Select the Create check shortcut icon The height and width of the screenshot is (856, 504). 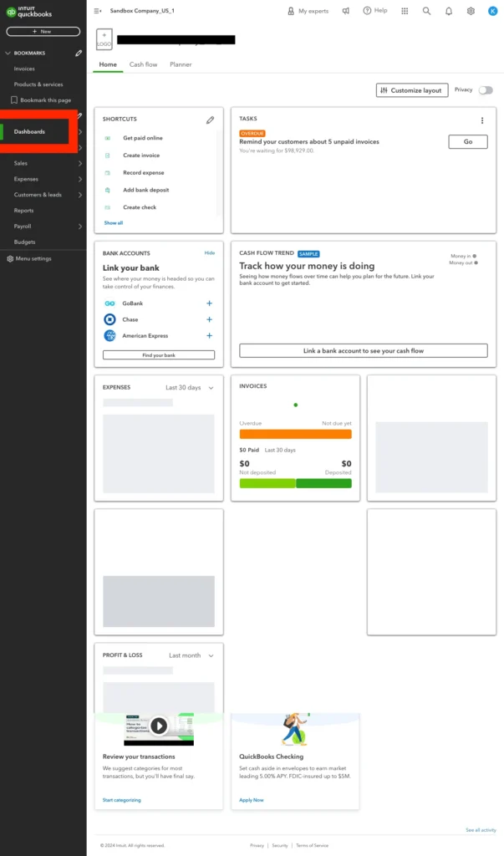(x=108, y=207)
